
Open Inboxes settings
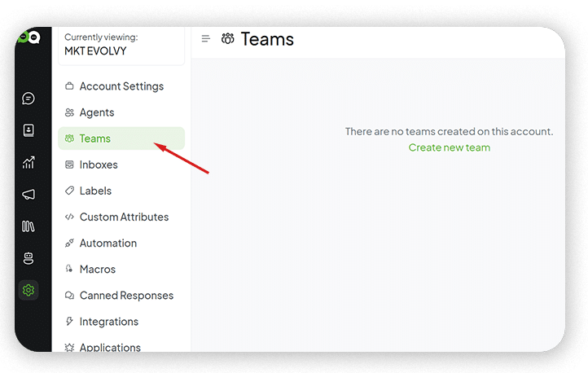(98, 165)
